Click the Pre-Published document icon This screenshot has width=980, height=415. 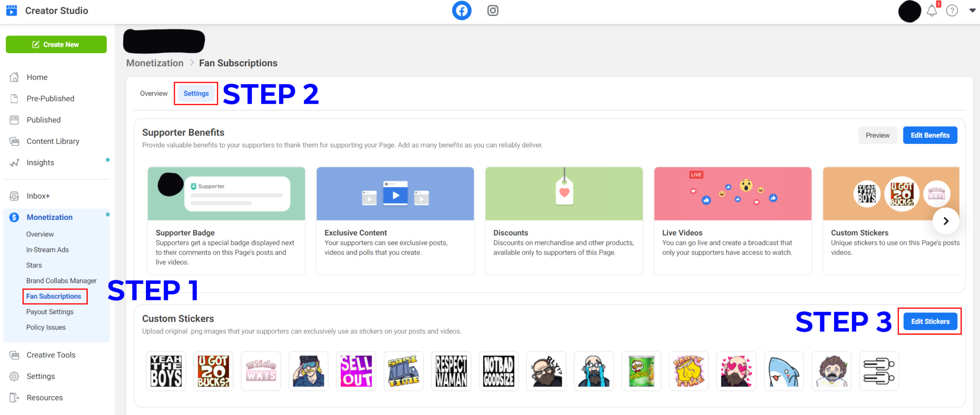(14, 98)
